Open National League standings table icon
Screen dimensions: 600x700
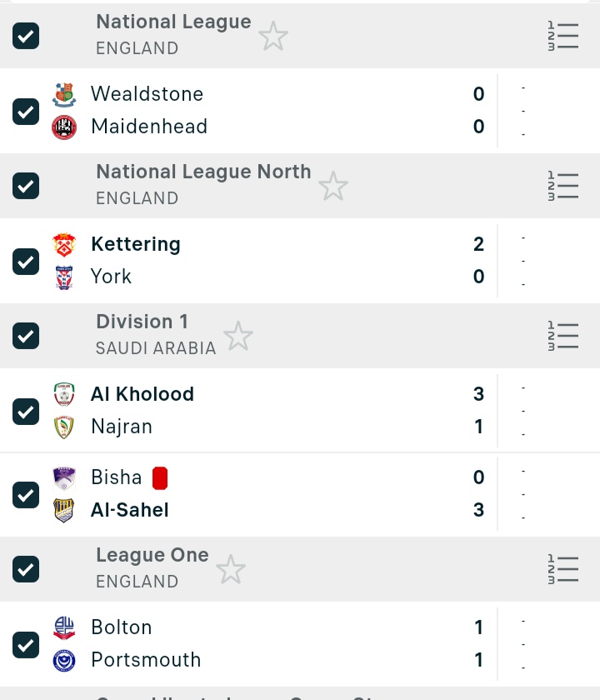click(562, 37)
